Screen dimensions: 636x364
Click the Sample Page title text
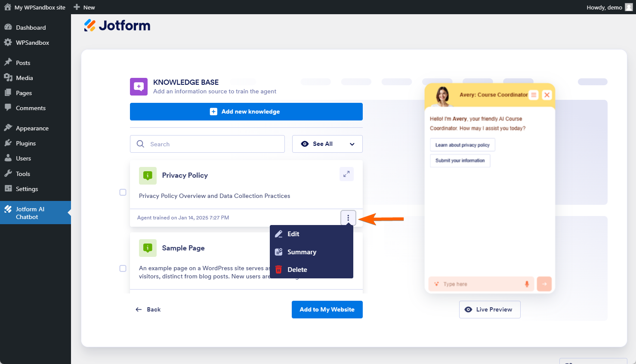point(183,248)
